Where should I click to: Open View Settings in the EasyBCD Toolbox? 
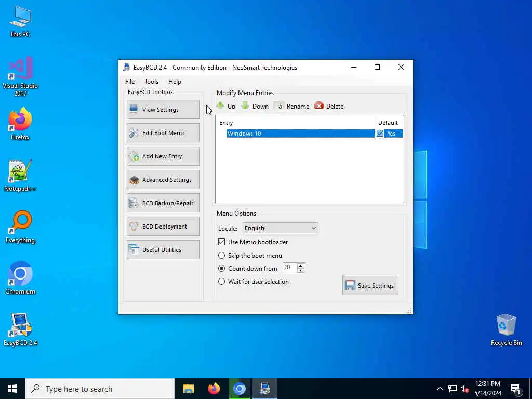point(163,109)
